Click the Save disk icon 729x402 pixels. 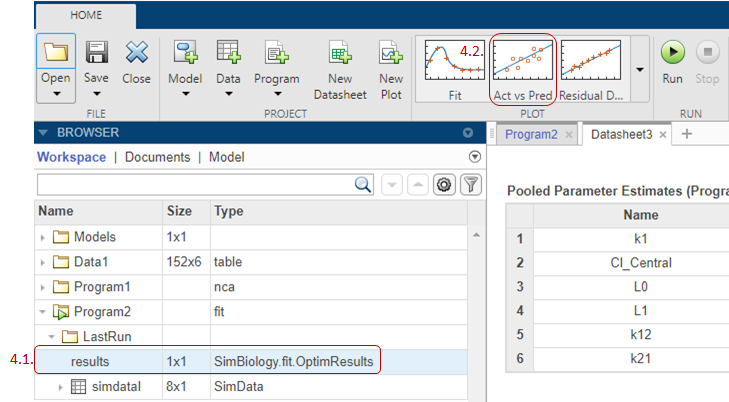(x=97, y=53)
